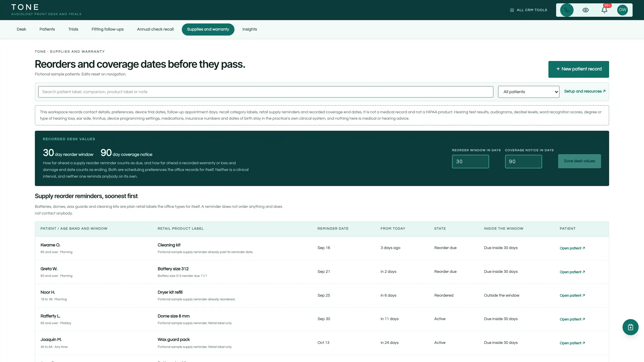Image resolution: width=644 pixels, height=362 pixels.
Task: Focus the patient search input field
Action: [265, 92]
